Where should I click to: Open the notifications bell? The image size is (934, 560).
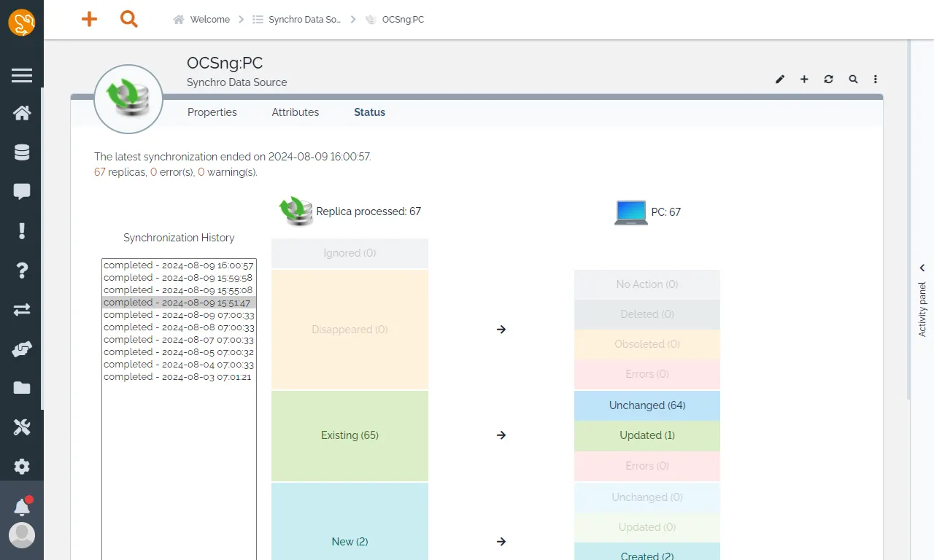(22, 506)
